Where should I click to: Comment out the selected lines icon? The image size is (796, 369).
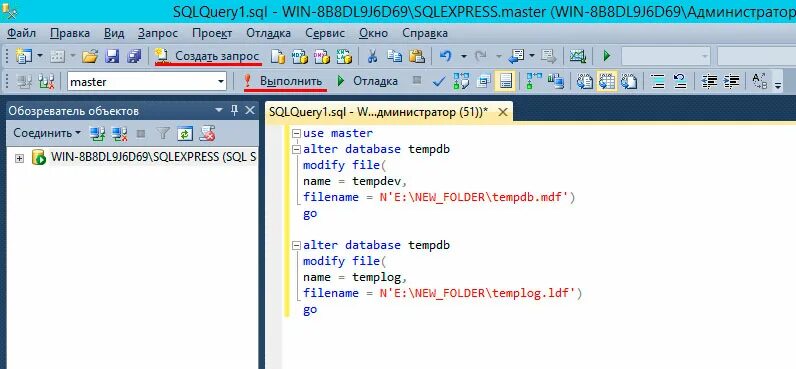658,81
